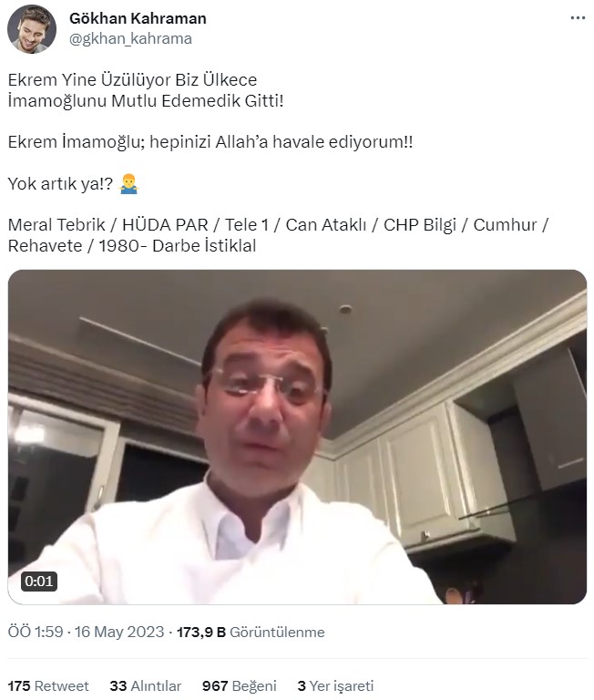Click the Meral Tebrik text in tweet
Image resolution: width=594 pixels, height=700 pixels.
(x=56, y=225)
